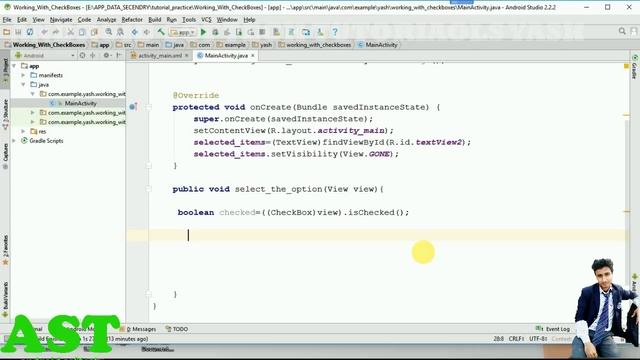Click the Replace icon in toolbar
Viewport: 640px width, 360px height.
120,32
